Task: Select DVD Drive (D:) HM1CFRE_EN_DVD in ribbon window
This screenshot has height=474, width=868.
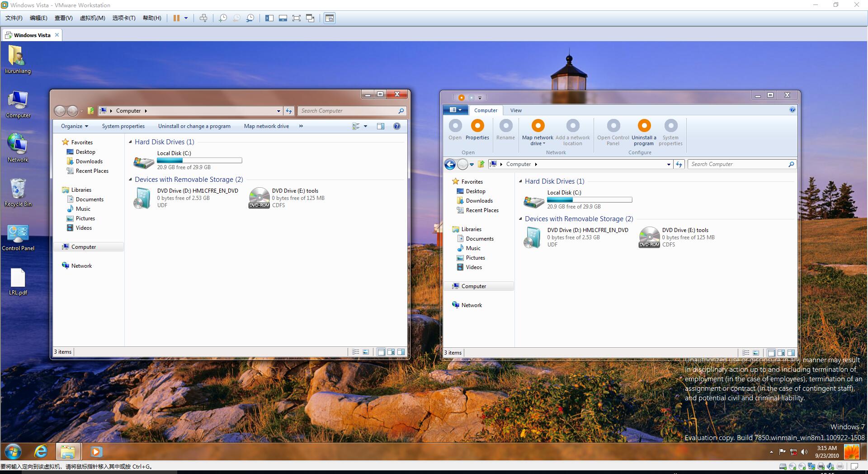Action: [x=576, y=237]
